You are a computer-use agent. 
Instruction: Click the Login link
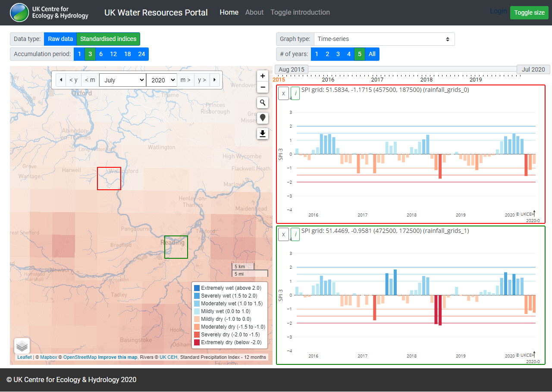click(x=499, y=11)
